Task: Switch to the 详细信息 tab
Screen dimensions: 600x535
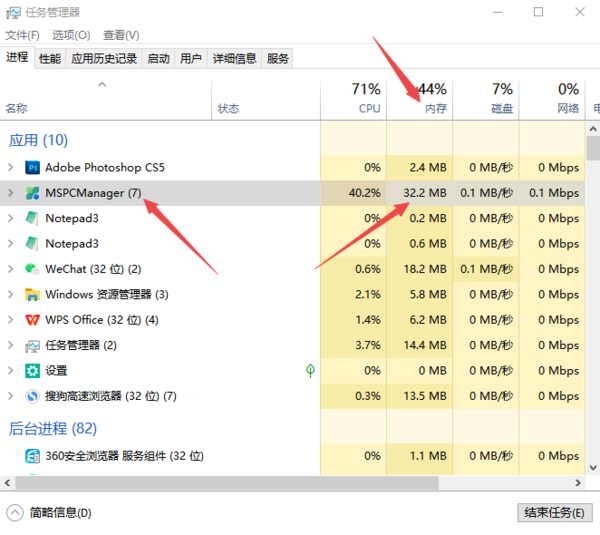Action: coord(235,59)
